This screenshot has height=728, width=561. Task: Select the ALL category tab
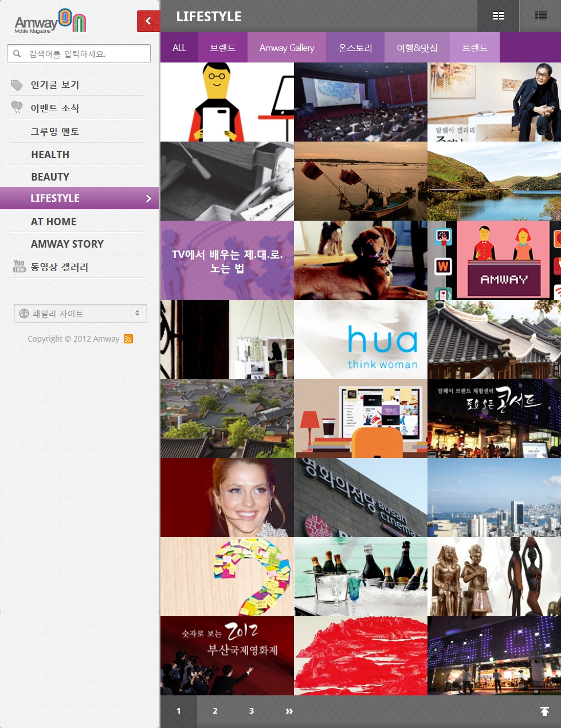(179, 48)
